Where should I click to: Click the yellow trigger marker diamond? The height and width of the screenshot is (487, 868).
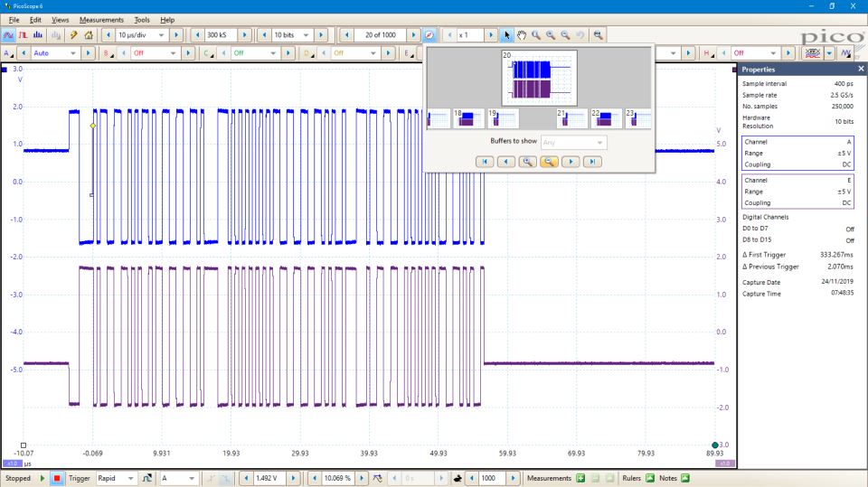pyautogui.click(x=93, y=126)
